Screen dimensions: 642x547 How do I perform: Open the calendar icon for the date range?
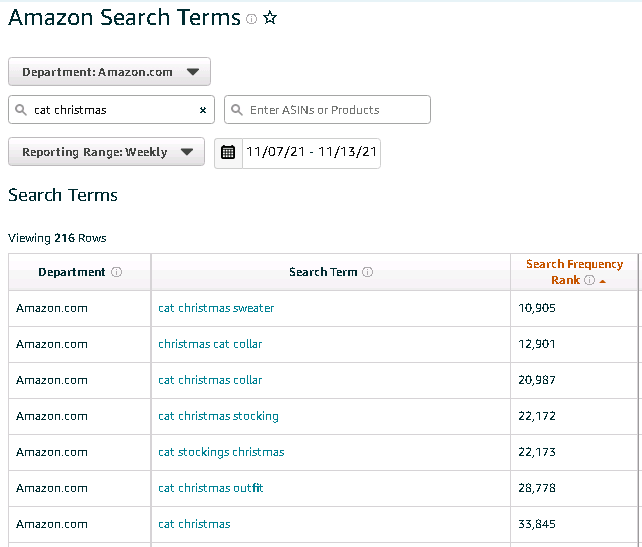(228, 152)
